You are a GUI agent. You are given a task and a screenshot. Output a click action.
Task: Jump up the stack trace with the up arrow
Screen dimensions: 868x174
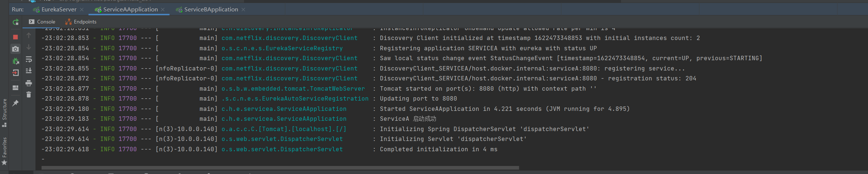click(29, 36)
